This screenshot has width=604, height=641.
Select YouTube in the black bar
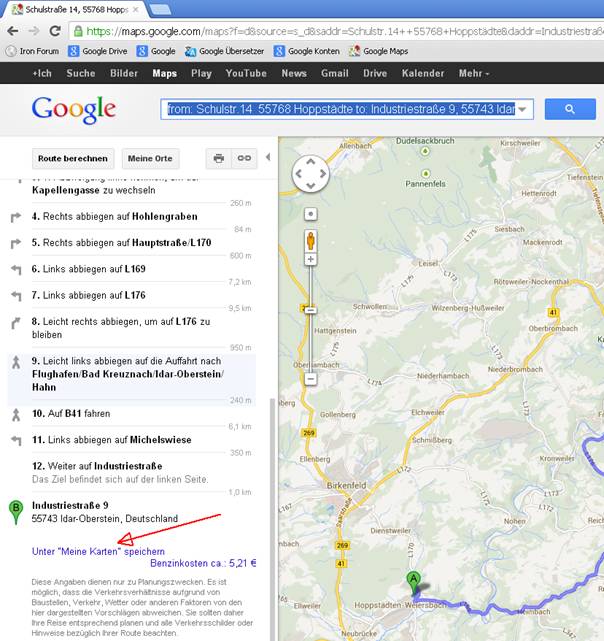coord(246,73)
